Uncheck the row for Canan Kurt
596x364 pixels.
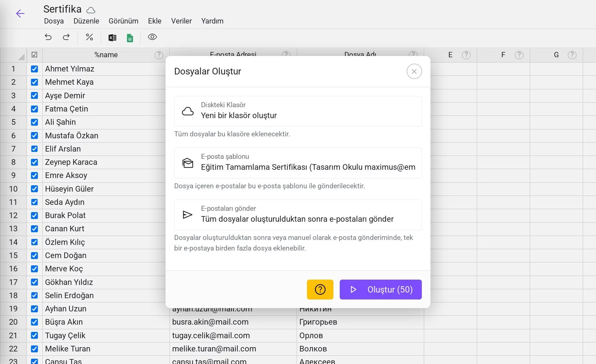(x=34, y=229)
